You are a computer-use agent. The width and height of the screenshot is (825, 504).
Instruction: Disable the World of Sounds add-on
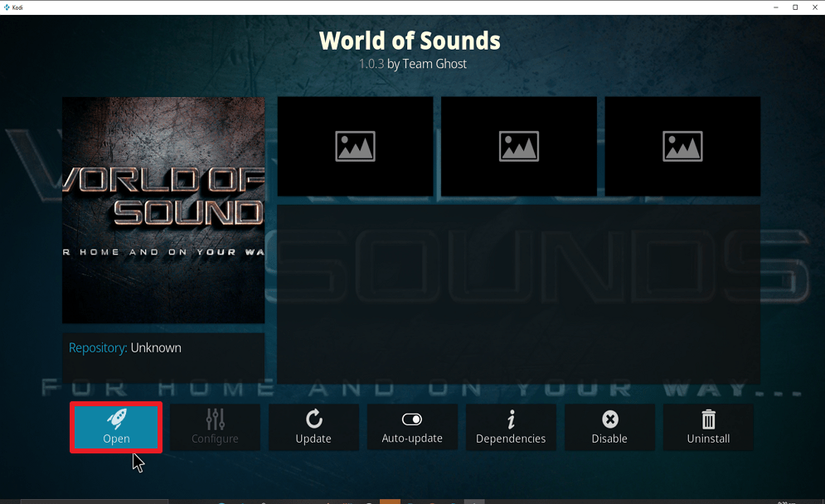(x=609, y=427)
